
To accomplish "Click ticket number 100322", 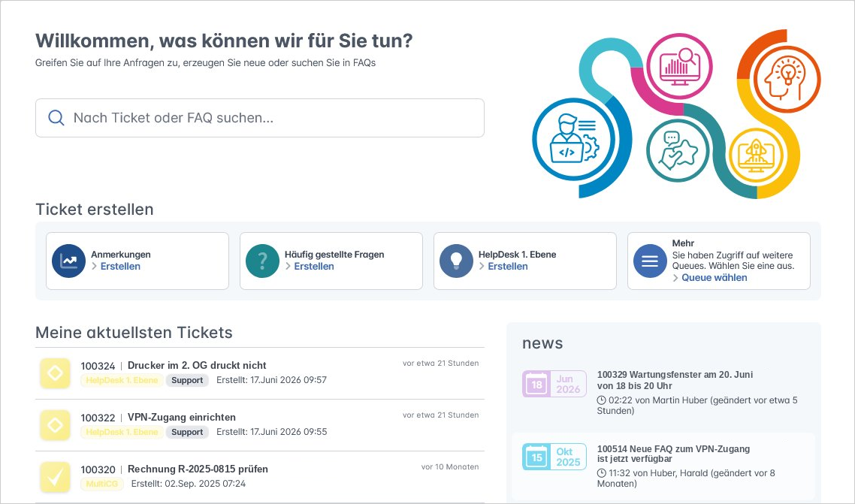I will [98, 418].
